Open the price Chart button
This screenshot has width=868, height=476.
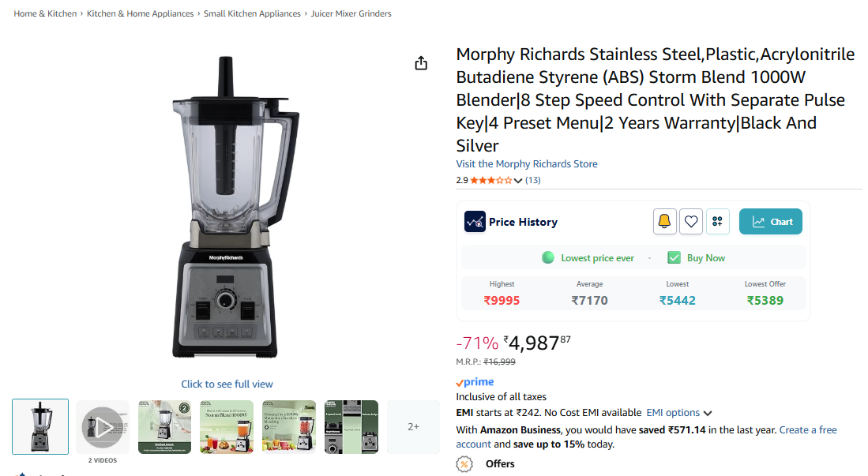771,222
